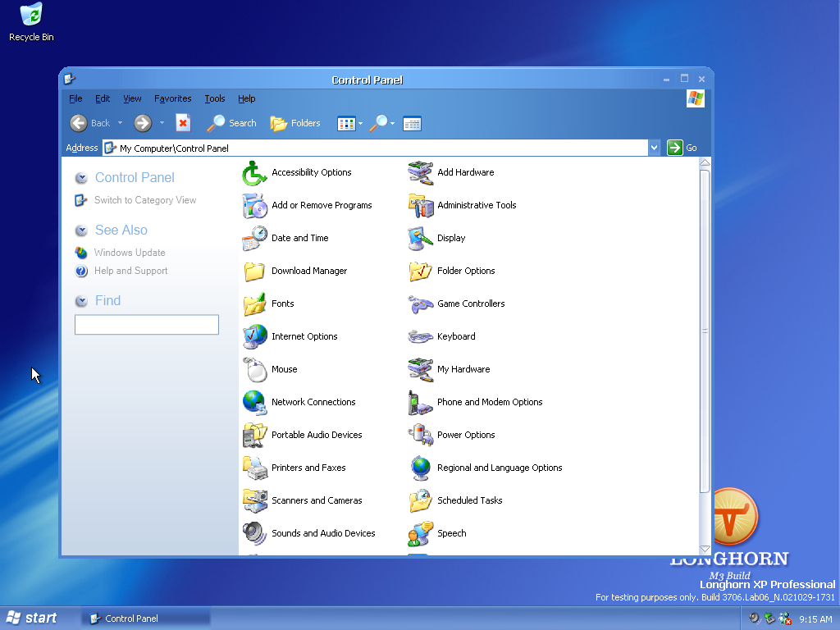Click the Windows Update link

(x=129, y=253)
